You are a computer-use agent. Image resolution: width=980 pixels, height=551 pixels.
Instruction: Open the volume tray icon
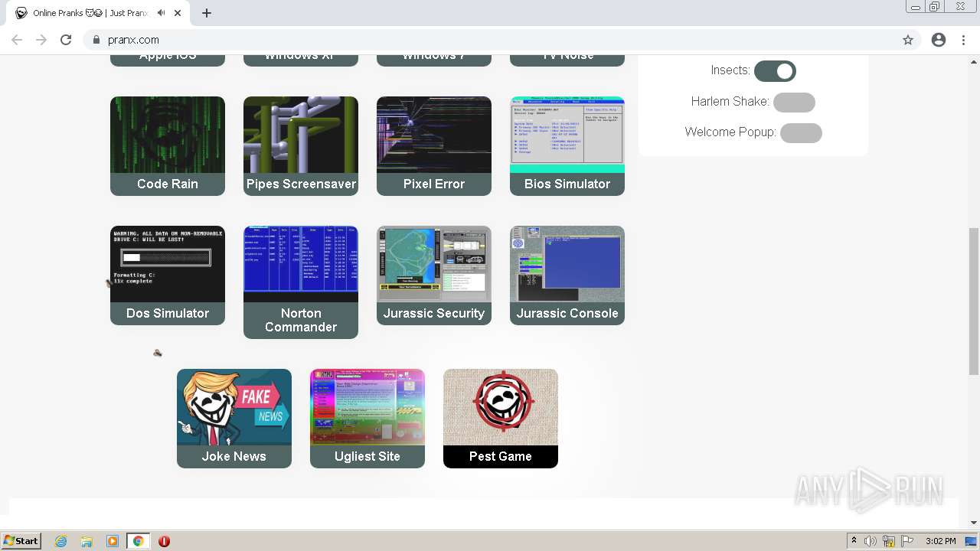click(871, 541)
